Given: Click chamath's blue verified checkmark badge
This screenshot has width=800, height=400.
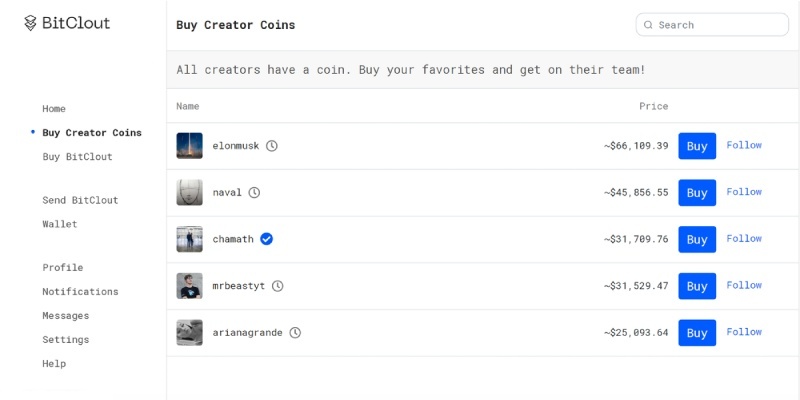Looking at the screenshot, I should coord(266,239).
